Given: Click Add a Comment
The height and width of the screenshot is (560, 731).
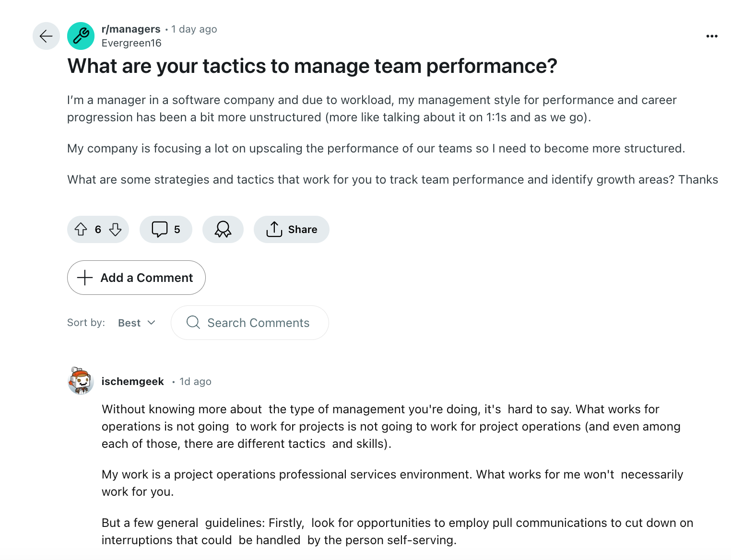Looking at the screenshot, I should (x=136, y=278).
